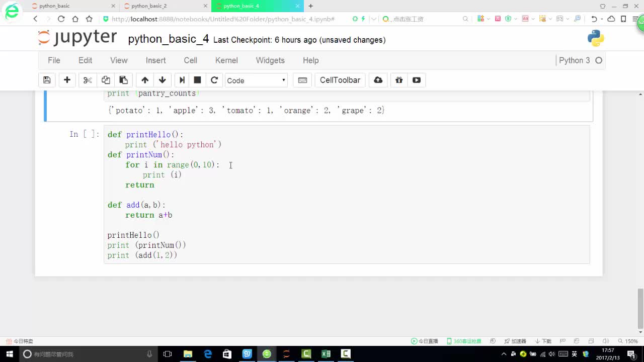Screen dimensions: 644x362
Task: Expand the undo-close tab dropdown arrow
Action: (602, 19)
